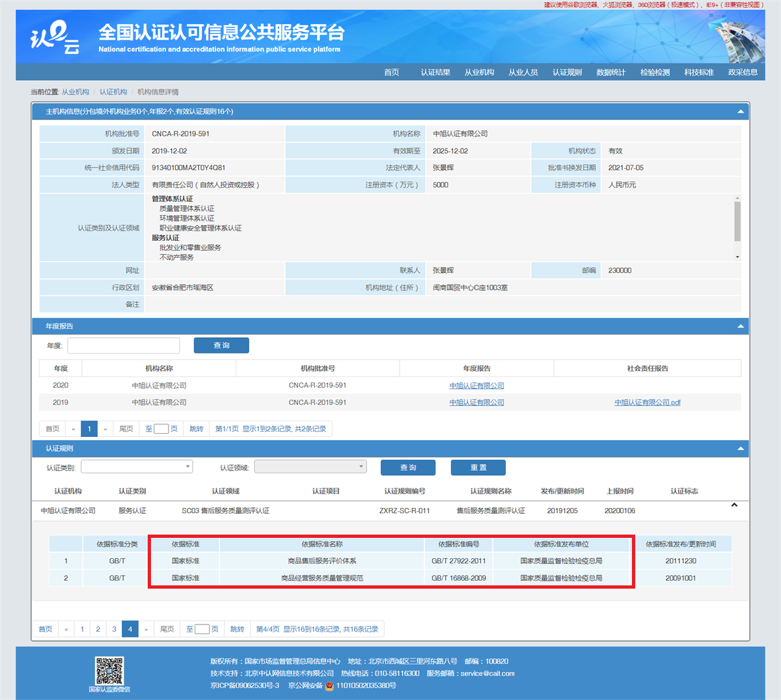Collapse the 年度报告 section

coord(740,326)
